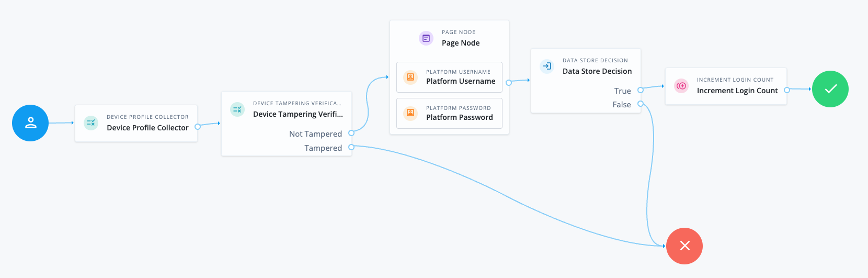This screenshot has width=868, height=278.
Task: Select the Platform Username node label
Action: [460, 81]
